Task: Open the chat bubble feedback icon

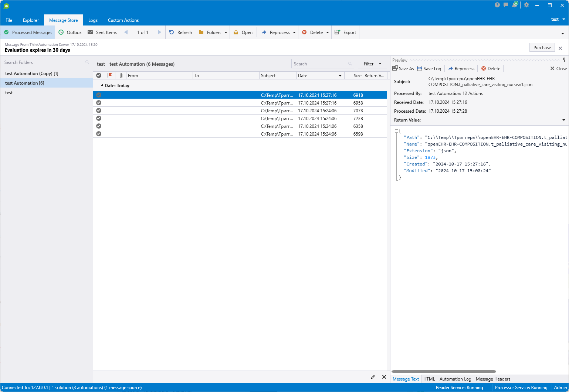Action: [x=506, y=5]
